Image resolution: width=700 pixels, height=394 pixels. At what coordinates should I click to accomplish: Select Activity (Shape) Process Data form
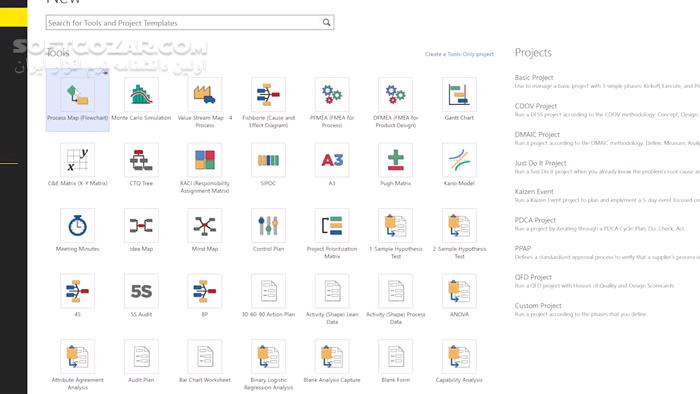[x=396, y=291]
